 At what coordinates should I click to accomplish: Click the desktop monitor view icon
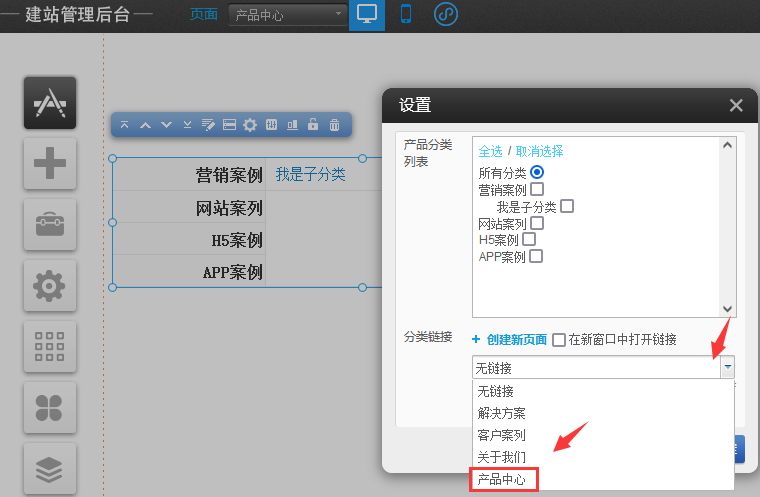click(x=367, y=15)
